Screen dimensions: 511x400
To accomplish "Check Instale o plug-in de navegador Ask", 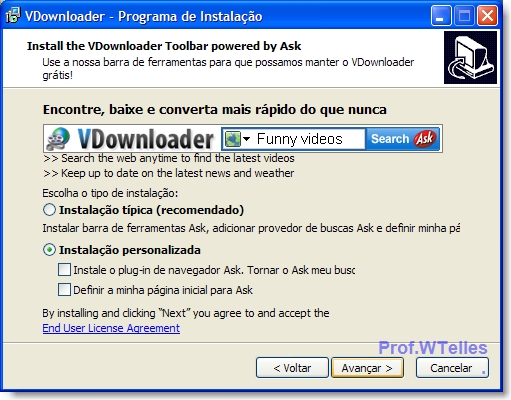I will pos(64,269).
